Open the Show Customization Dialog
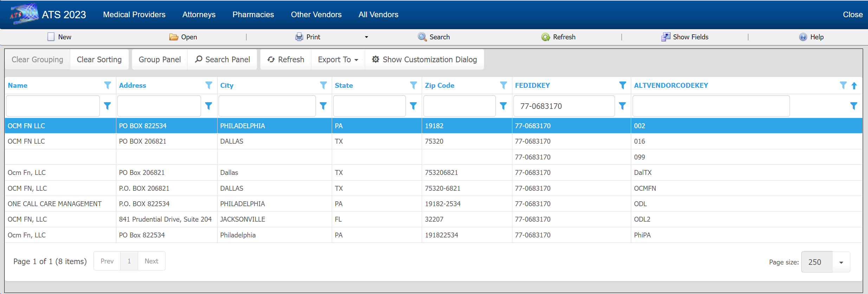This screenshot has width=868, height=294. [424, 60]
